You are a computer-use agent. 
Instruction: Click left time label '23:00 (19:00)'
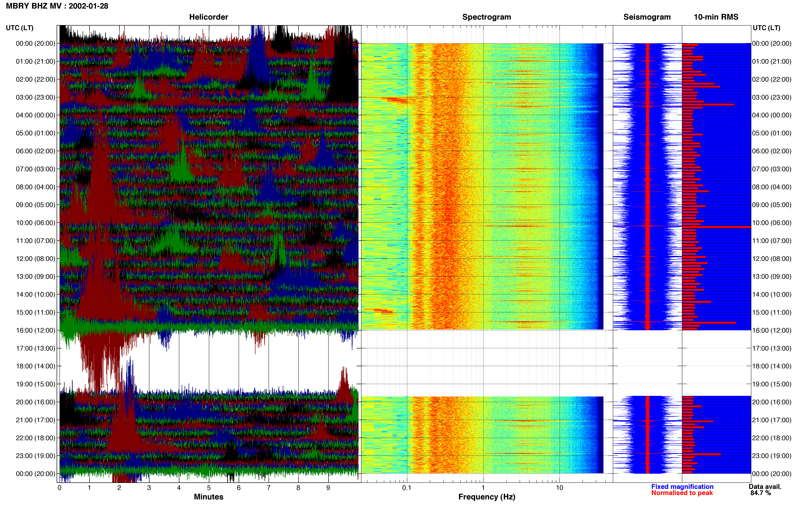pyautogui.click(x=36, y=456)
